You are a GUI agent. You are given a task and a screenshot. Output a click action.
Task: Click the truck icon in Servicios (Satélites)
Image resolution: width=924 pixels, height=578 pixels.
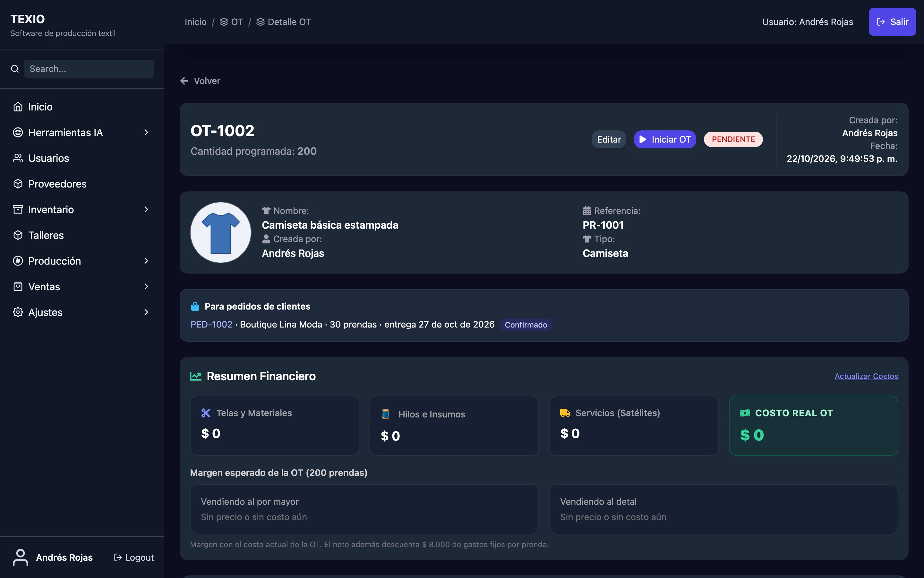click(x=565, y=413)
